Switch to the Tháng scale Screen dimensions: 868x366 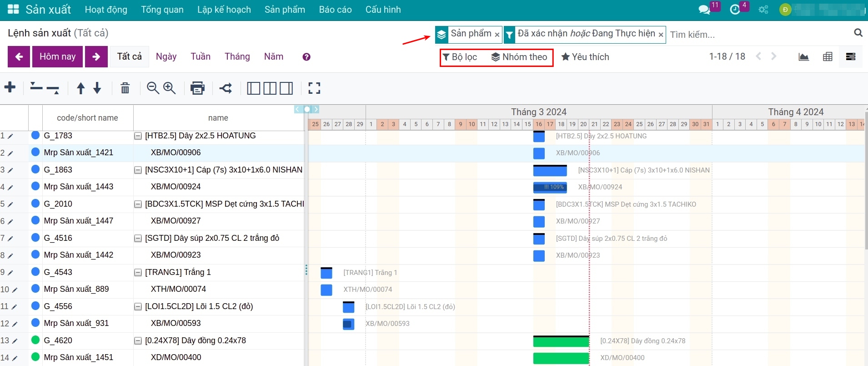(x=237, y=56)
